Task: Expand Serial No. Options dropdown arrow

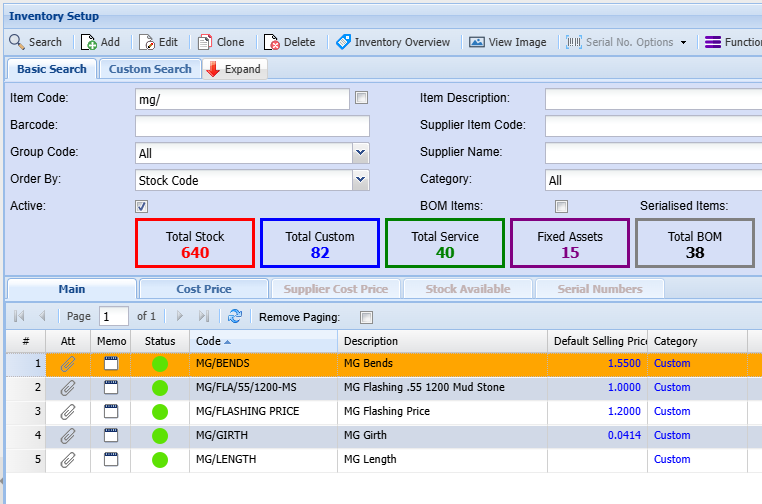Action: [683, 42]
